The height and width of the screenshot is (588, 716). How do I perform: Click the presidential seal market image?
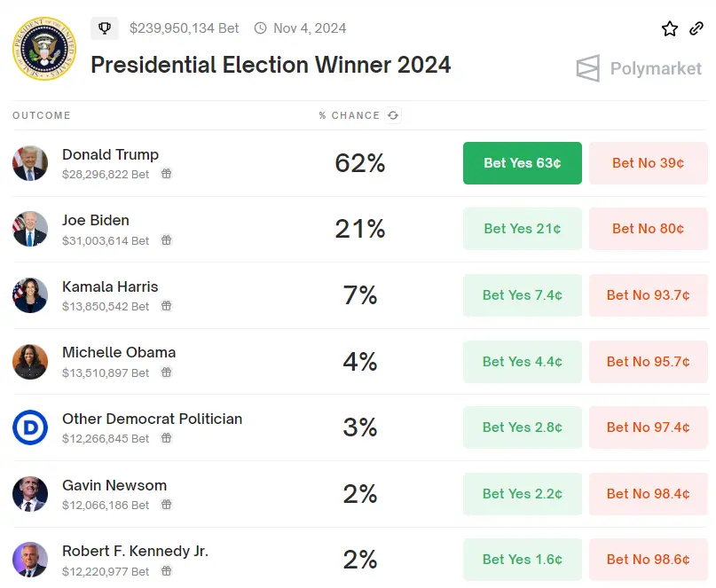tap(44, 49)
